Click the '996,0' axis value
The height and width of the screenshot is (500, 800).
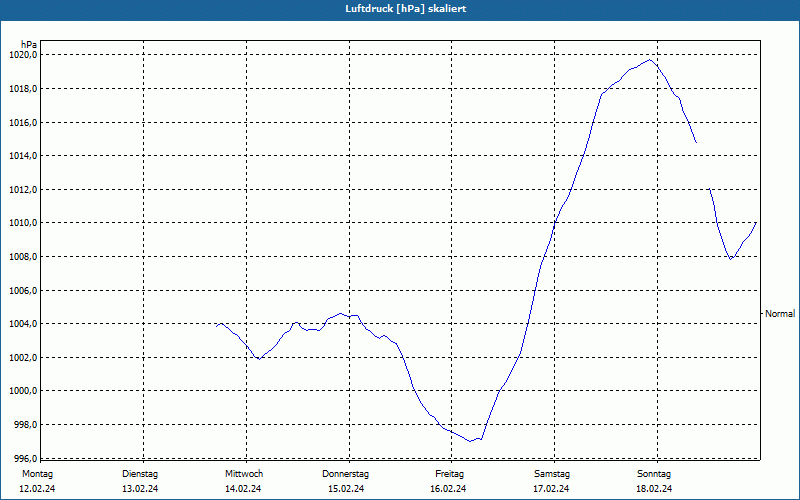coord(25,458)
